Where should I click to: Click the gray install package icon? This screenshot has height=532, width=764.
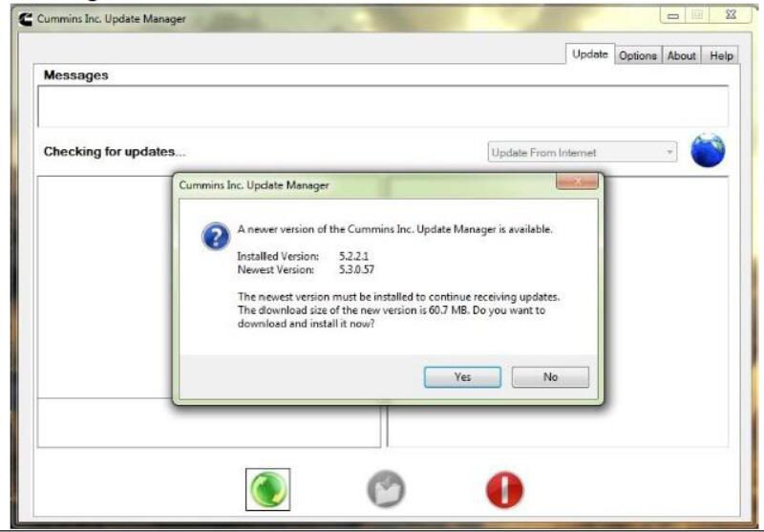(386, 489)
